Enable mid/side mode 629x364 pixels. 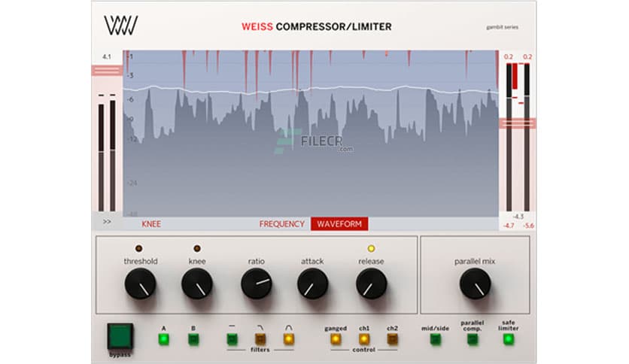tap(435, 339)
